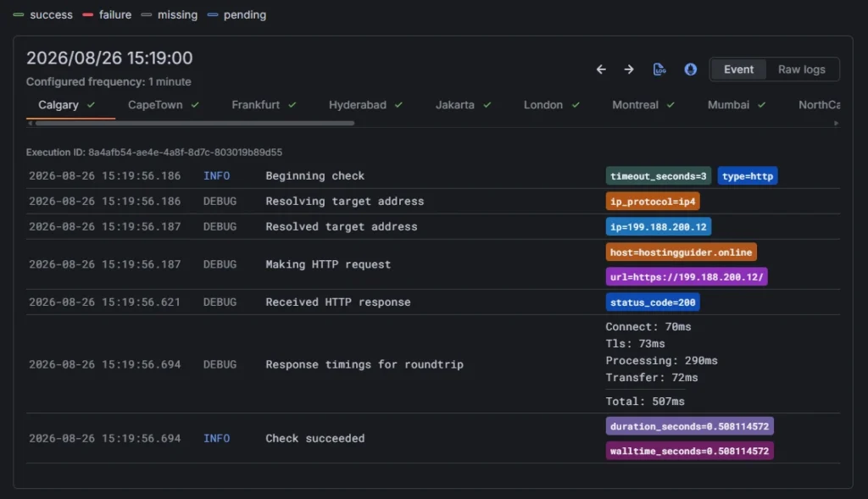Click the success legend entry
The width and height of the screenshot is (868, 499).
point(42,15)
